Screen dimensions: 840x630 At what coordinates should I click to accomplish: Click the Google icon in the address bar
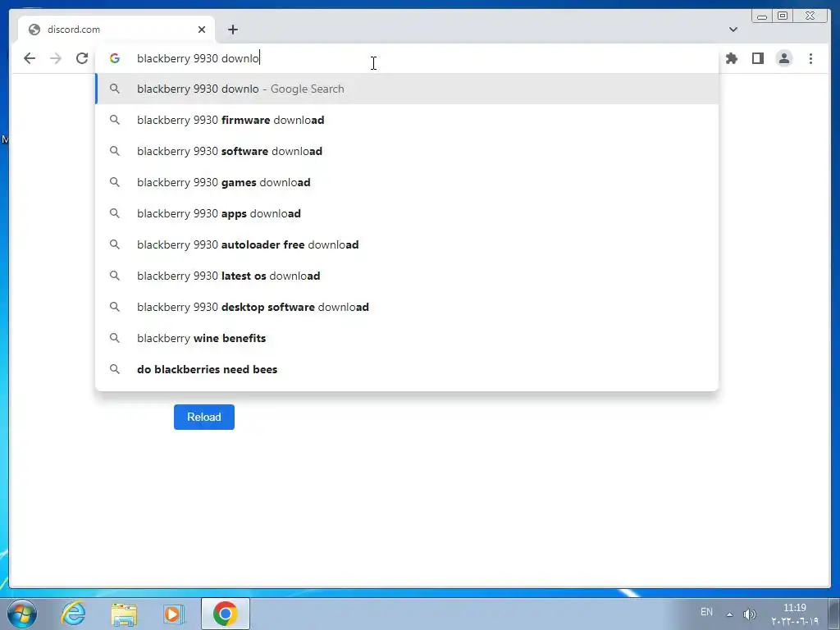tap(115, 58)
